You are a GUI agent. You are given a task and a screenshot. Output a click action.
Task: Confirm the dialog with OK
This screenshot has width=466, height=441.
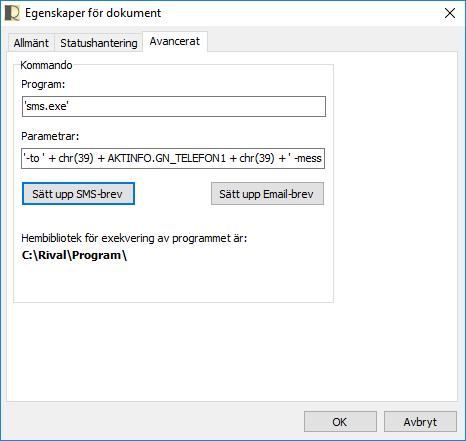tap(340, 422)
